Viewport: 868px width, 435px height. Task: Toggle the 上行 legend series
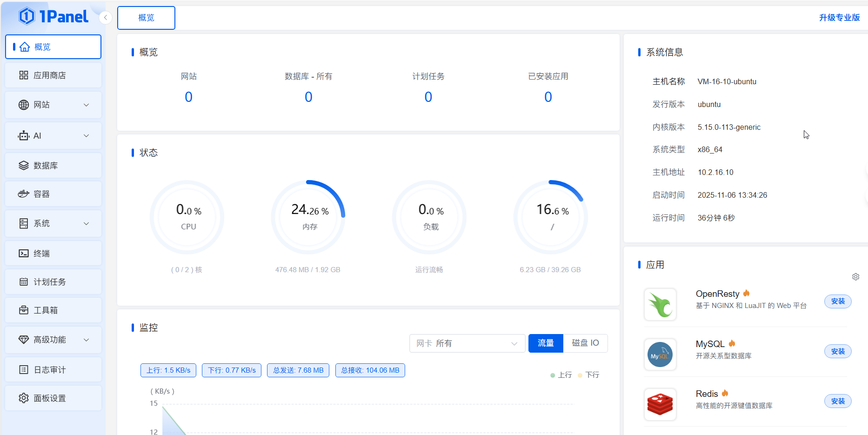[561, 375]
